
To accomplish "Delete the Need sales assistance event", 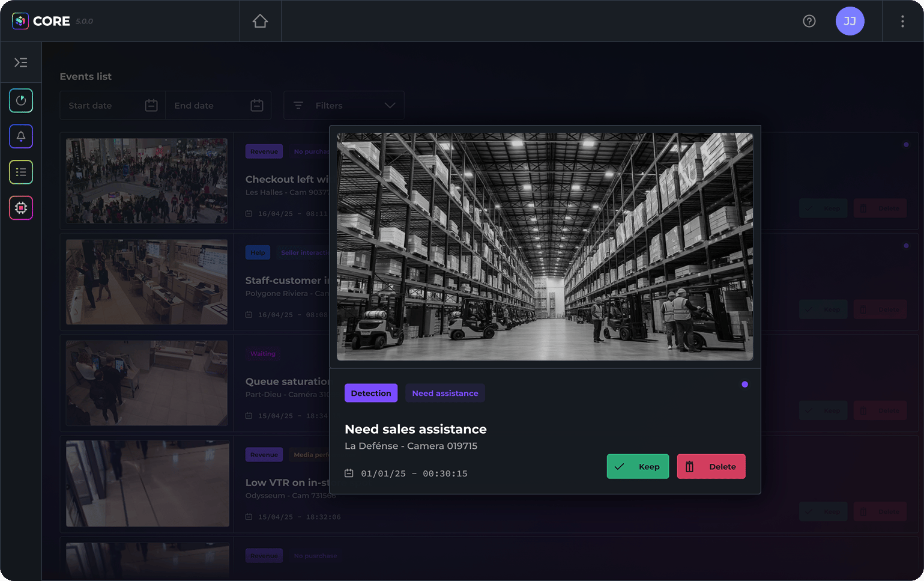I will pos(711,466).
